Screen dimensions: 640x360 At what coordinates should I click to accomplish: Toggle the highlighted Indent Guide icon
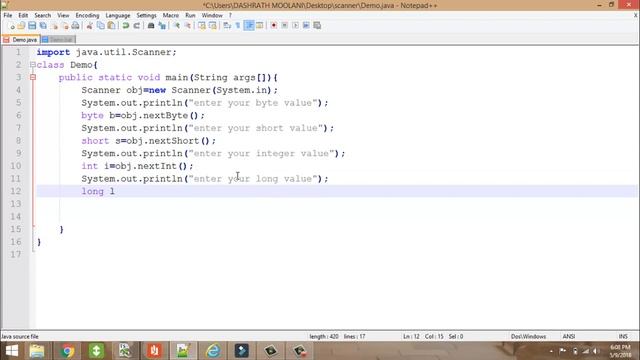pyautogui.click(x=249, y=26)
